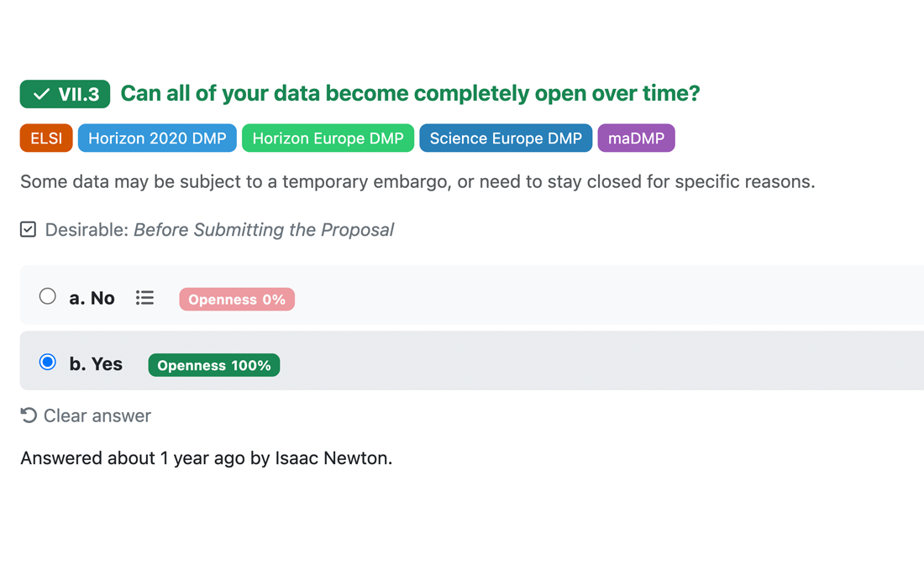
Task: Click the Horizon Europe DMP tag
Action: [328, 138]
